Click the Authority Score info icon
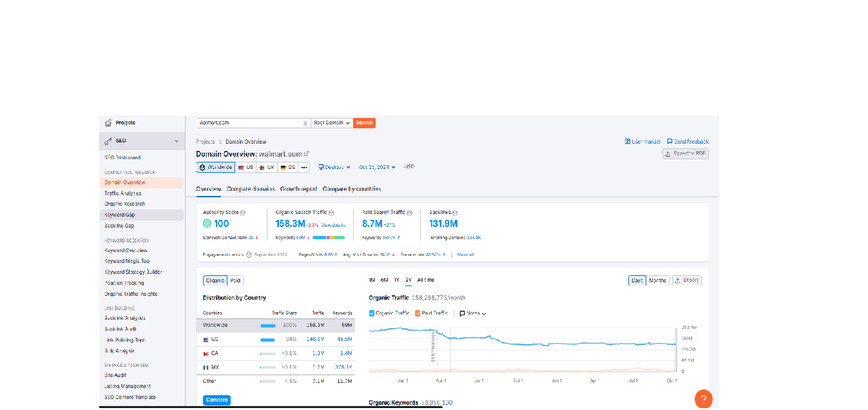868x410 pixels. point(243,212)
